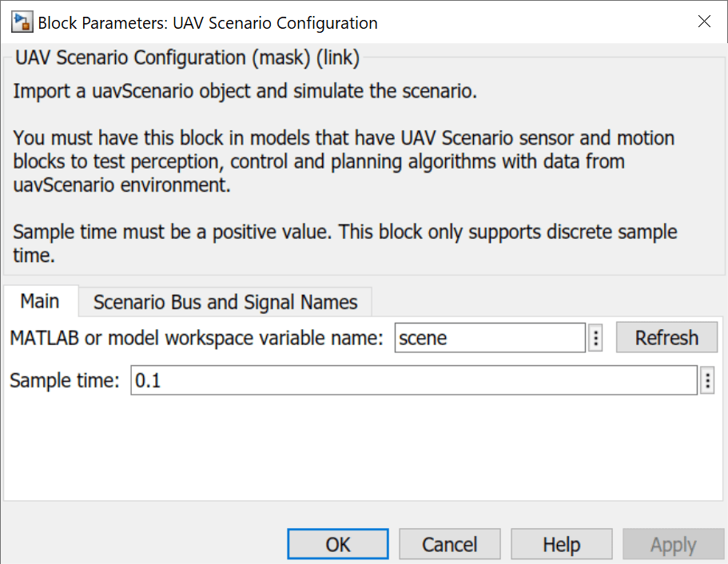Select the text scene in the workspace variable box
This screenshot has height=564, width=728.
pos(422,337)
